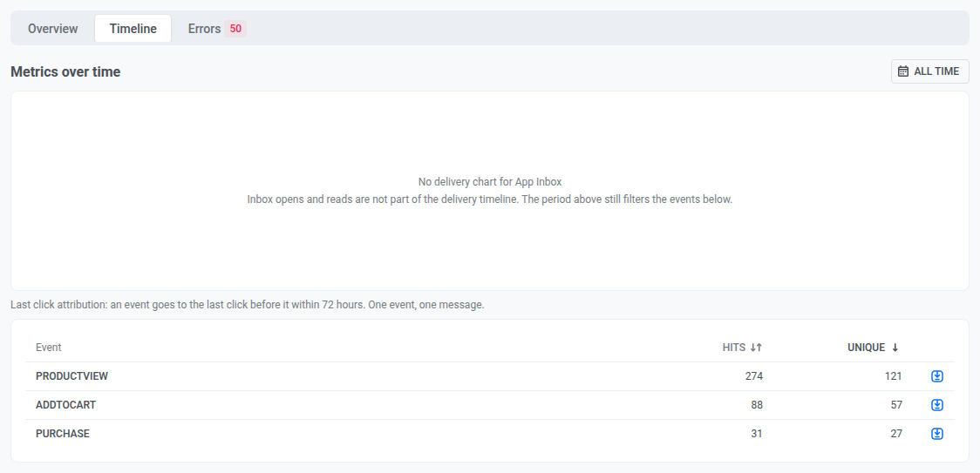980x473 pixels.
Task: Click the Event column header
Action: click(49, 348)
